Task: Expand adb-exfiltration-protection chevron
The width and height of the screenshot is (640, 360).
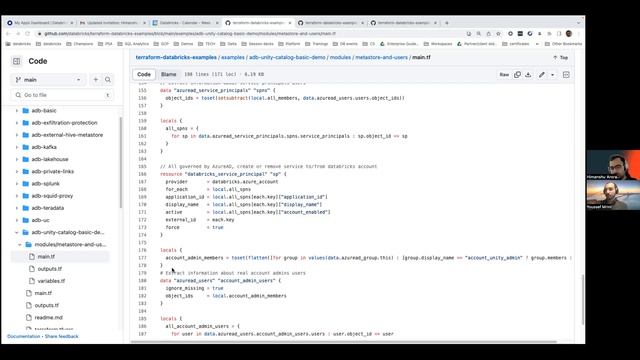Action: pyautogui.click(x=17, y=123)
